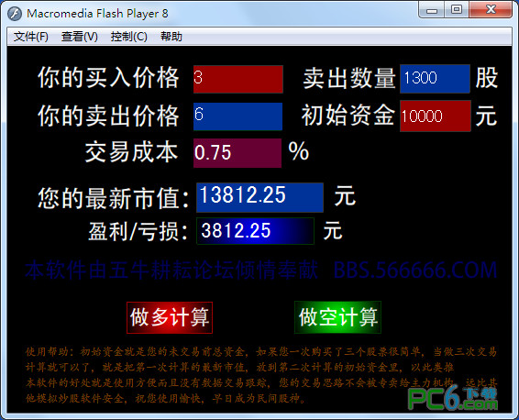Click the 你的买入价格 label

pos(108,78)
